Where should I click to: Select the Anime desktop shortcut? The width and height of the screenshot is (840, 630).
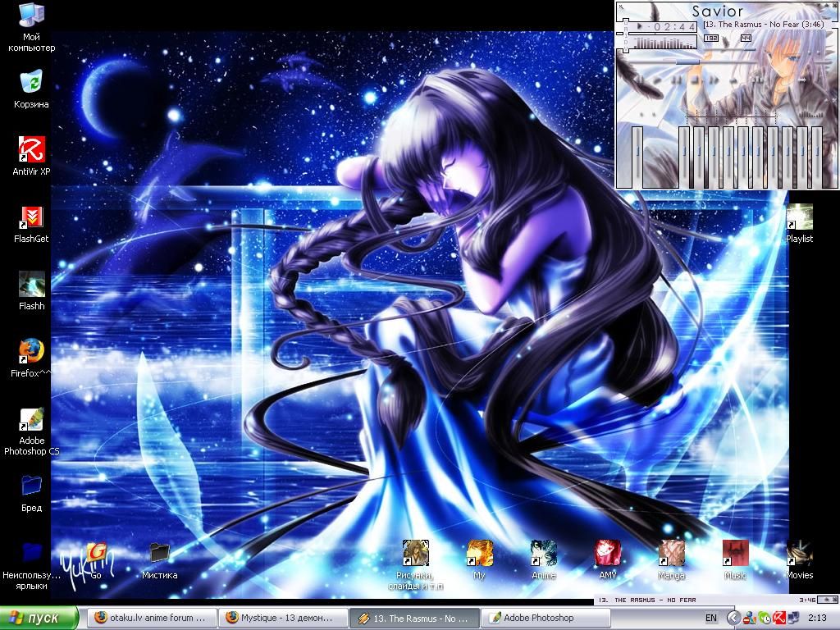point(543,560)
